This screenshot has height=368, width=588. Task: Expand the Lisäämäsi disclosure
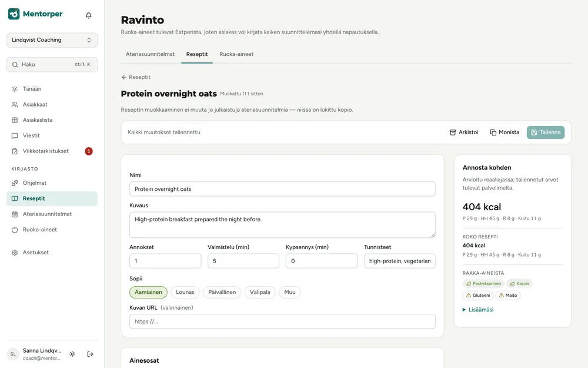[478, 310]
